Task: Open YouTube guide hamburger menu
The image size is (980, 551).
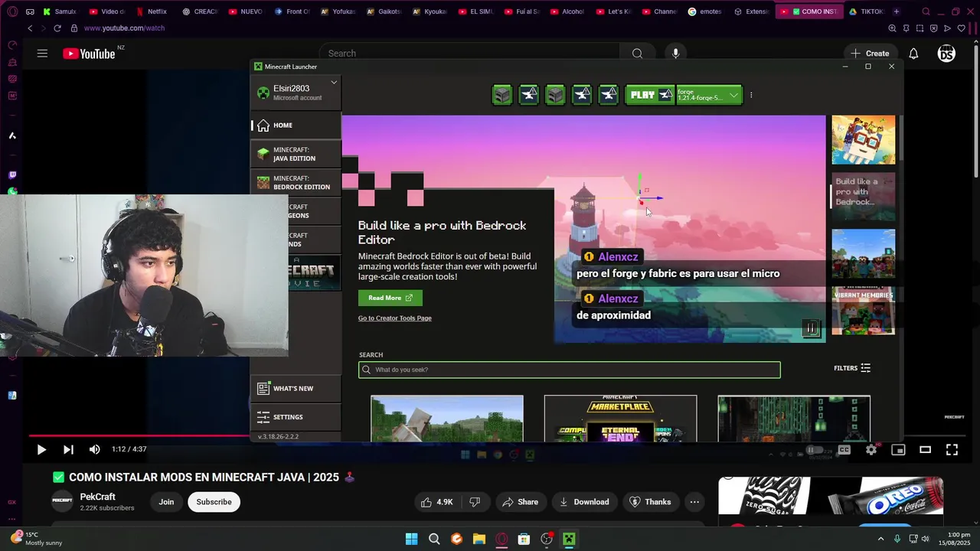Action: tap(42, 54)
